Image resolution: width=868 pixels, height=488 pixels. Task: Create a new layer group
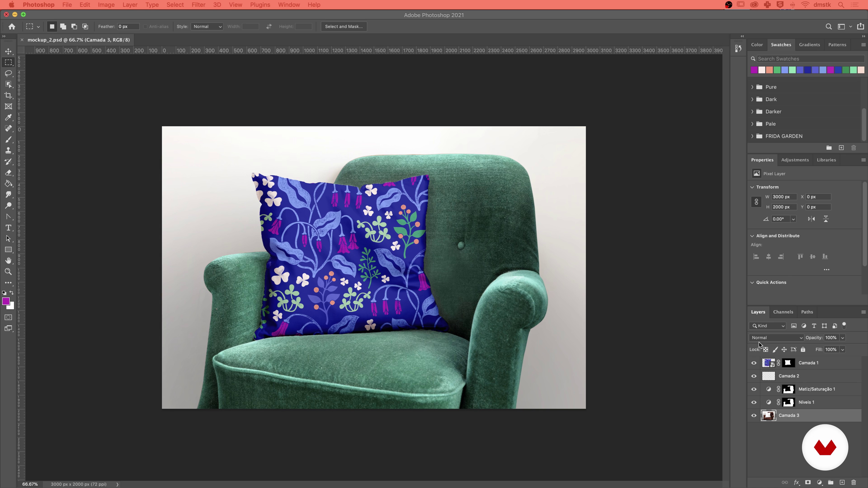pyautogui.click(x=831, y=482)
